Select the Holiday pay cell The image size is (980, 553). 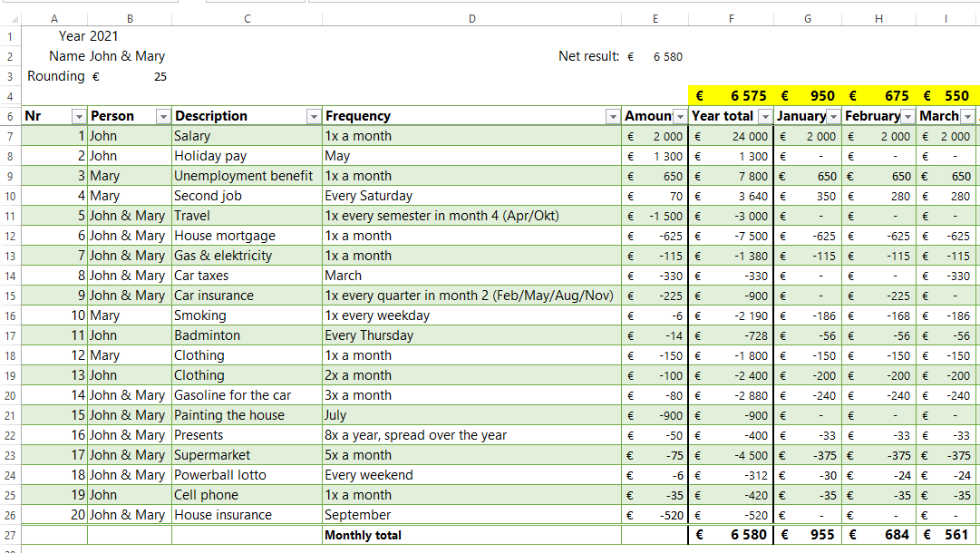coord(247,156)
